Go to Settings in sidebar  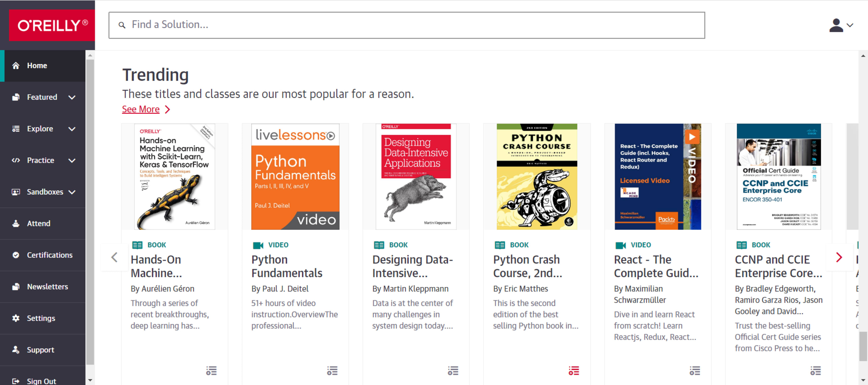point(41,318)
